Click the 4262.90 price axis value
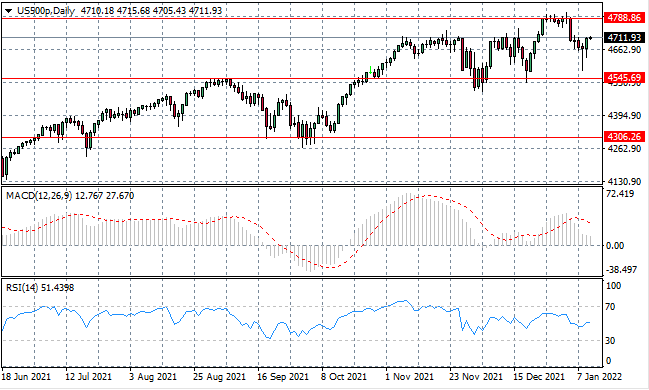The image size is (649, 390). 624,148
